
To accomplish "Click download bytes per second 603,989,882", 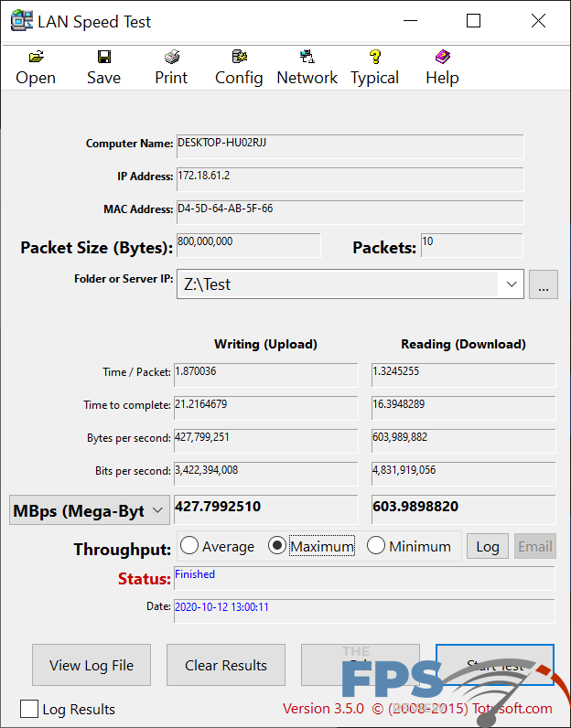I will click(x=463, y=441).
